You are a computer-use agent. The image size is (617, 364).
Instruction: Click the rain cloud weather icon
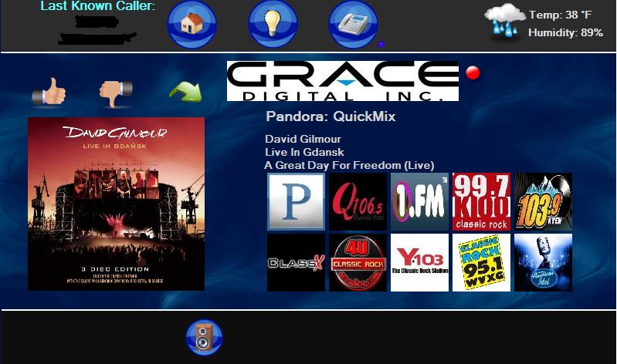coord(504,21)
